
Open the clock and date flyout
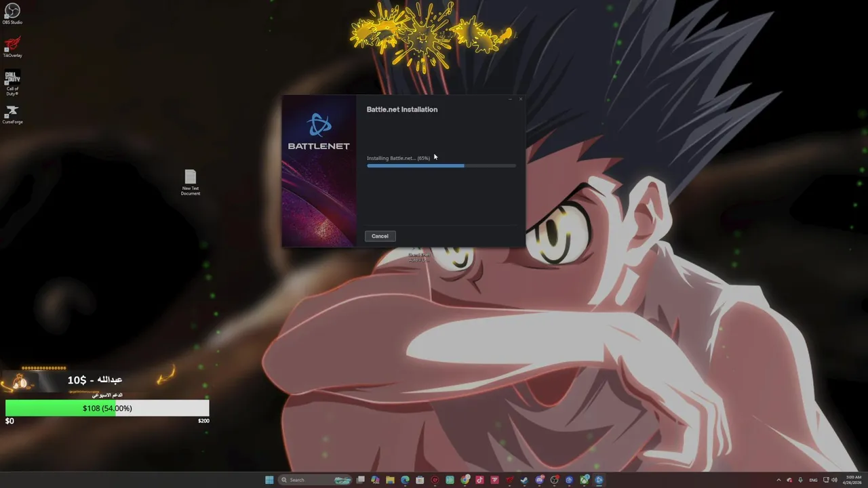coord(852,480)
